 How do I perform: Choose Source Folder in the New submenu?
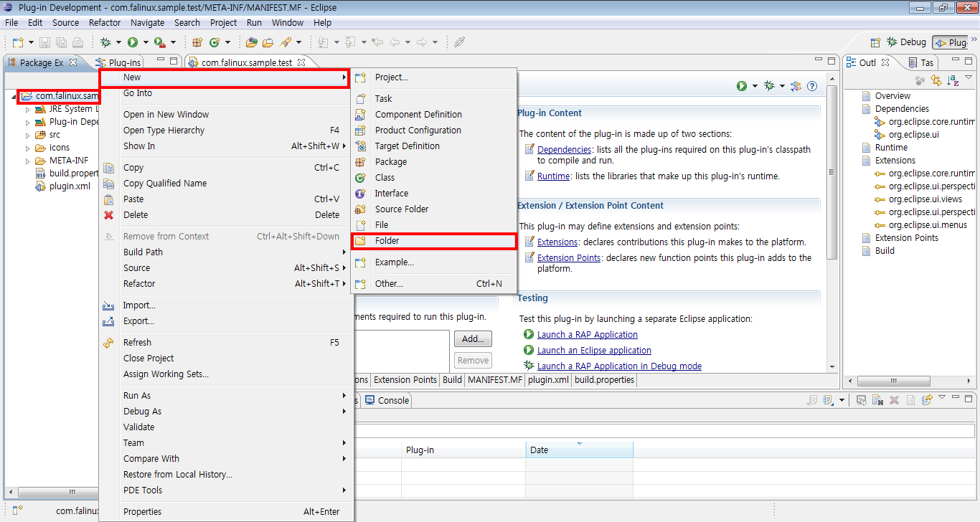[434, 209]
